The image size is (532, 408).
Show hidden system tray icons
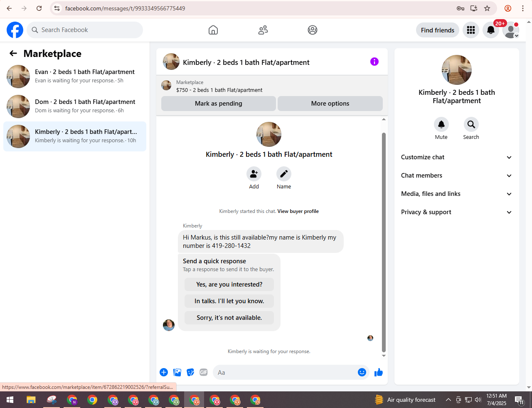pyautogui.click(x=448, y=400)
